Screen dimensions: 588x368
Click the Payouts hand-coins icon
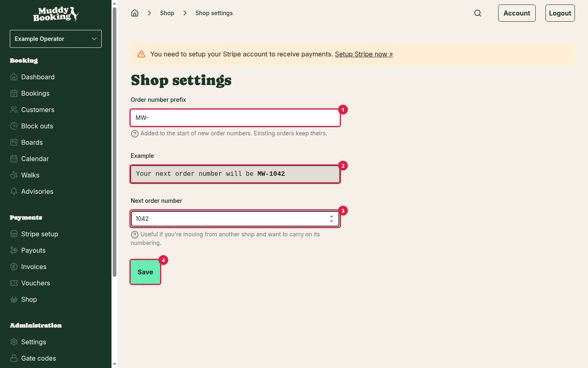[x=14, y=250]
